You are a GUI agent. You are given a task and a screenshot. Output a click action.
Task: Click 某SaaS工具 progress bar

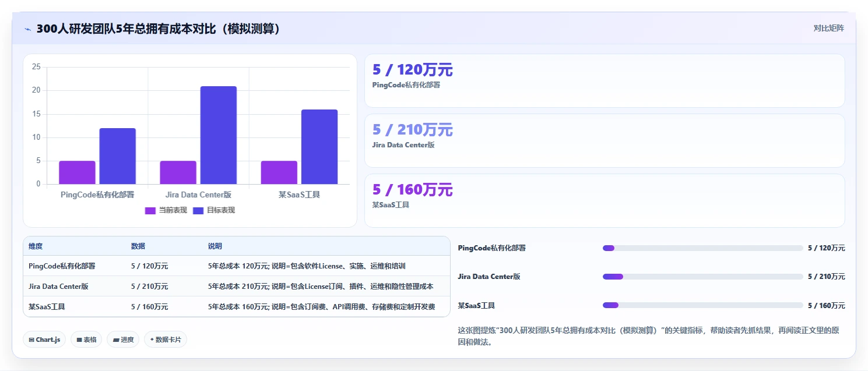tap(702, 305)
